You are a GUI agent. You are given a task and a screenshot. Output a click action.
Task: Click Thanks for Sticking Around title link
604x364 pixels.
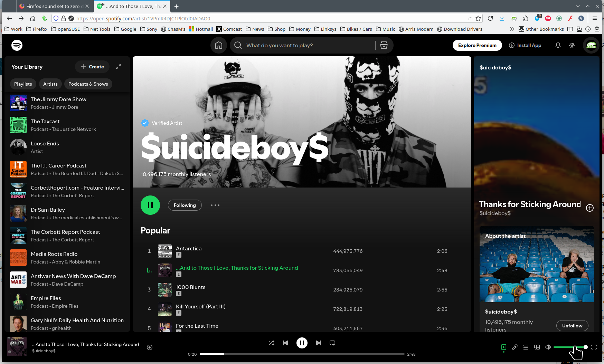click(530, 204)
